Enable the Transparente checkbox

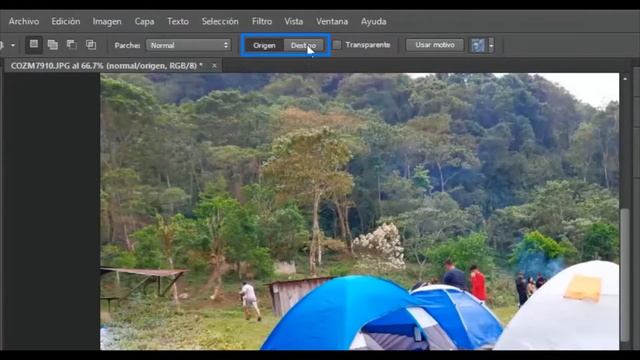[x=337, y=45]
